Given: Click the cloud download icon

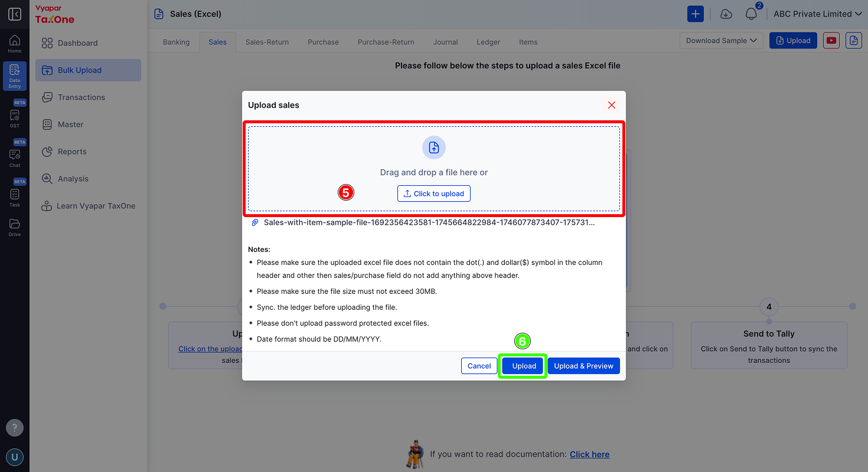Looking at the screenshot, I should pos(726,14).
